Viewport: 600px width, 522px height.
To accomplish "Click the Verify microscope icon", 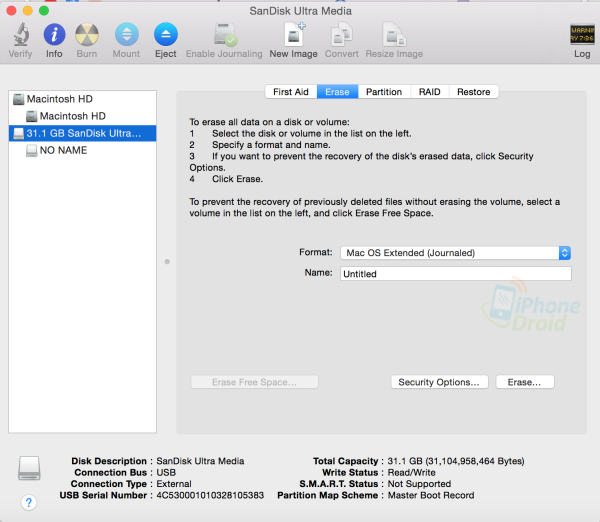I will pos(20,34).
